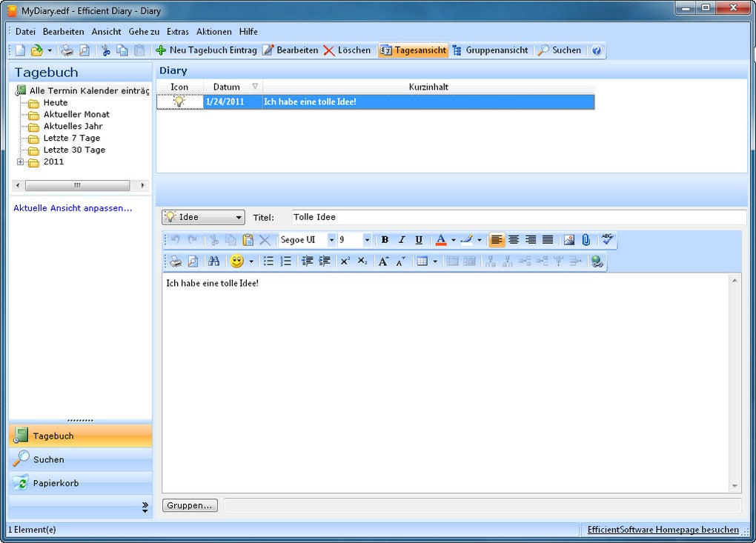Click print preview icon in the top toolbar
This screenshot has width=756, height=543.
(x=84, y=50)
